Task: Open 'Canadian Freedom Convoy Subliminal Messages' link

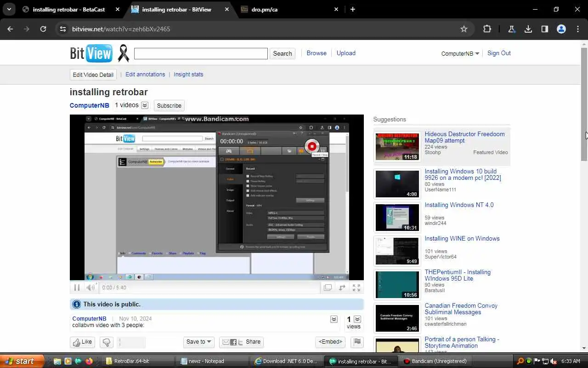Action: click(x=461, y=309)
